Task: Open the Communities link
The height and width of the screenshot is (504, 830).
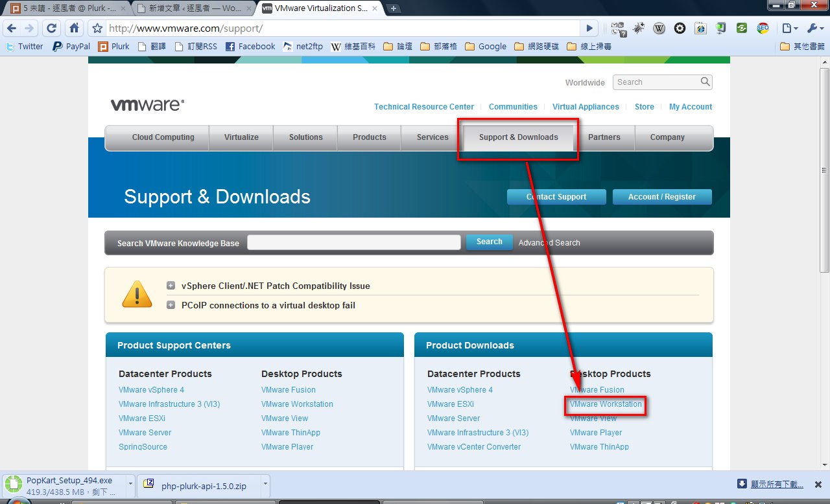Action: pyautogui.click(x=513, y=107)
